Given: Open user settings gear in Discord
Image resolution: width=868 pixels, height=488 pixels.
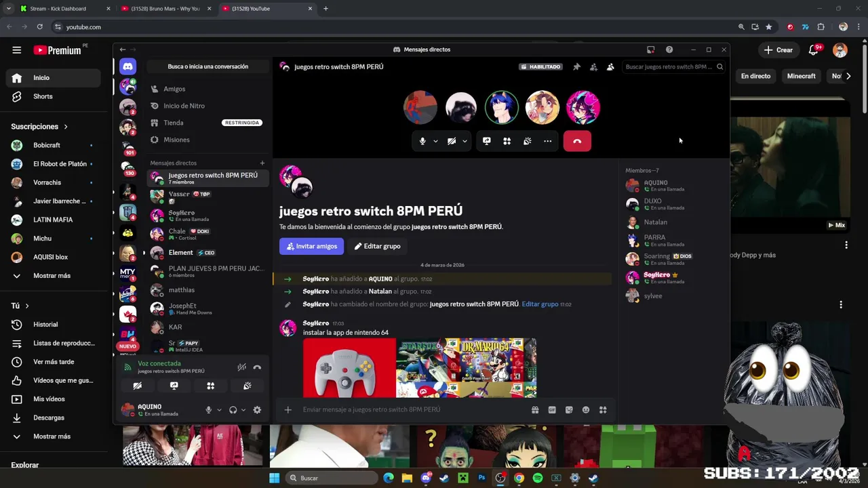Looking at the screenshot, I should [257, 410].
